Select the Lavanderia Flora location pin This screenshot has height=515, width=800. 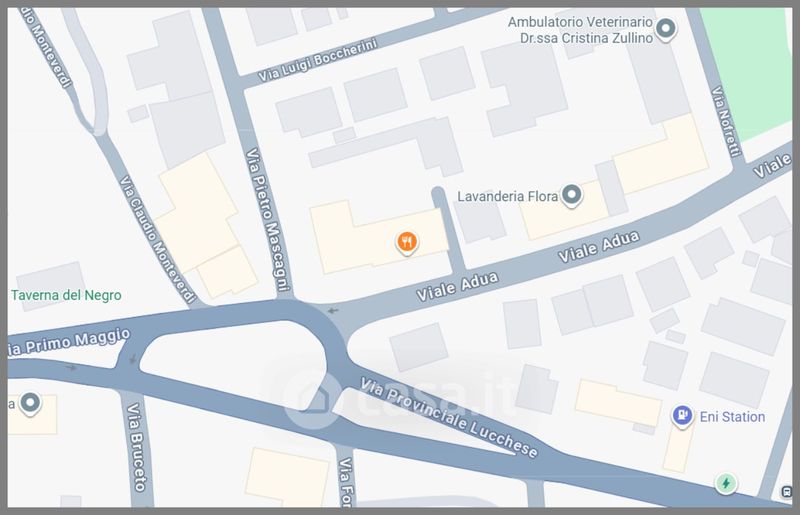coord(571,195)
